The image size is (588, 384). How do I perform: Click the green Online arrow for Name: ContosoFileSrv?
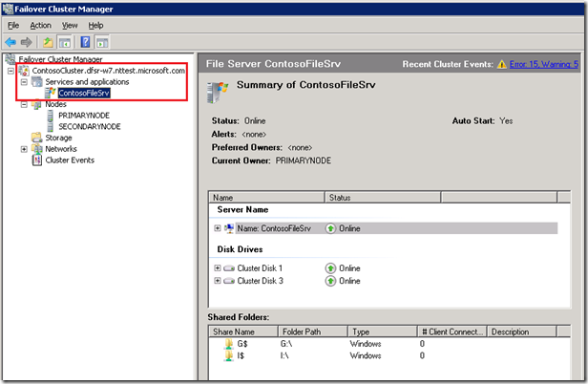(330, 228)
